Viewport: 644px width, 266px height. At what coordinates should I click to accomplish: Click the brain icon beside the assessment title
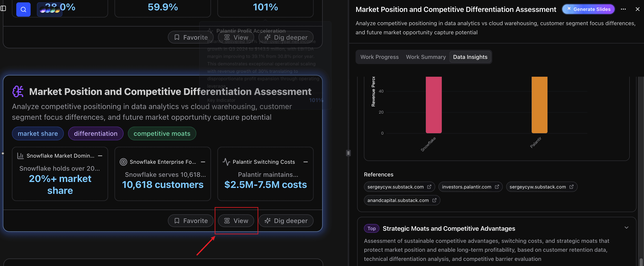coord(18,92)
